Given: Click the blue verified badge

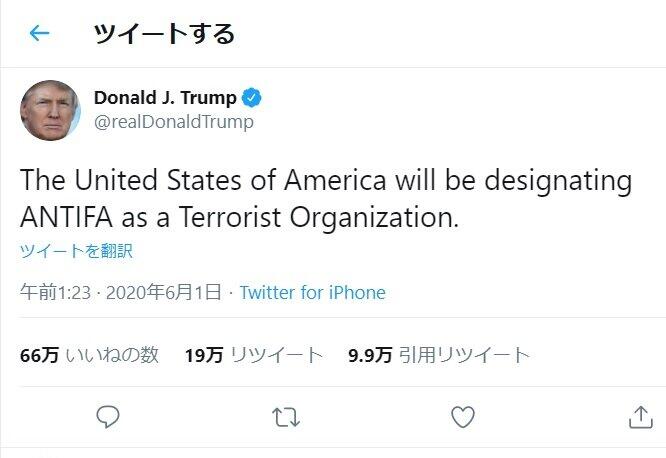Looking at the screenshot, I should (x=254, y=98).
